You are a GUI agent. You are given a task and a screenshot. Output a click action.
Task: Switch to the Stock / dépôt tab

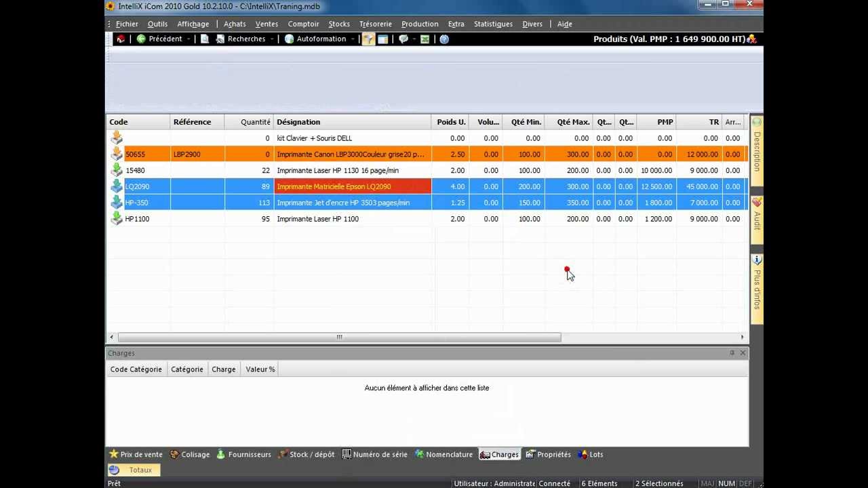[x=307, y=455]
